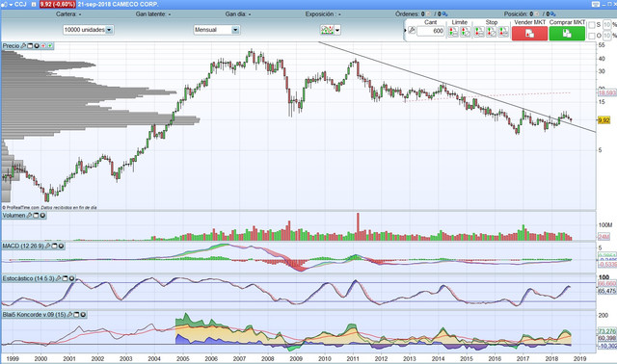
Task: Open the Mensual timeframe dropdown
Action: point(235,30)
